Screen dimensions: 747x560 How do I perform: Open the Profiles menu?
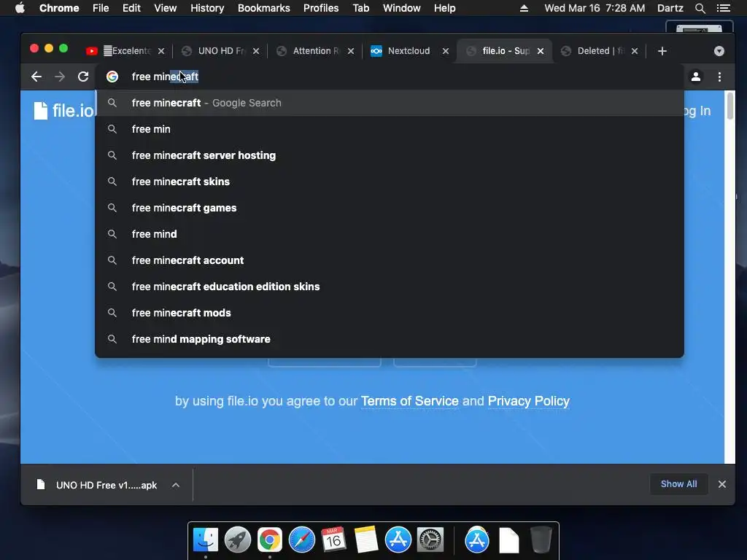pos(321,8)
